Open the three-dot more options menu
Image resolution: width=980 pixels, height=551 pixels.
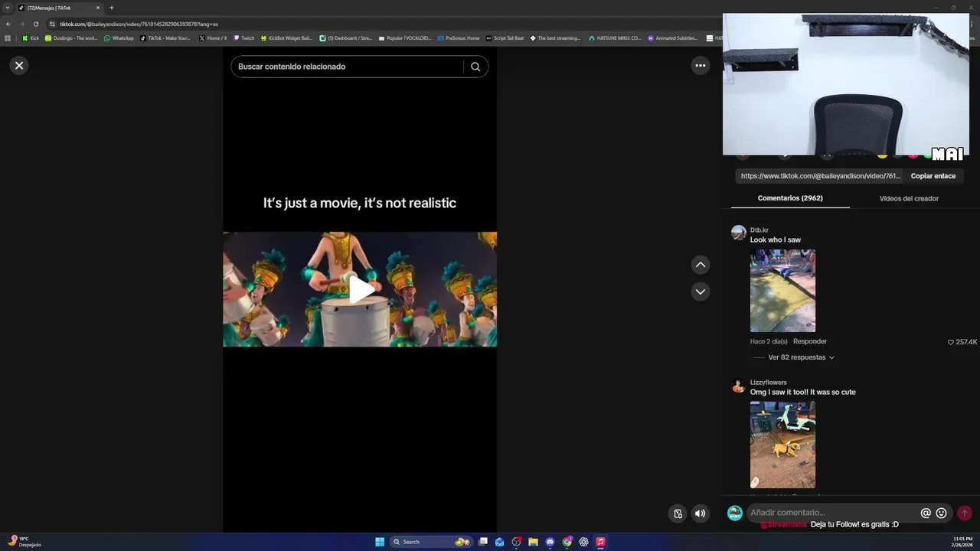[700, 66]
